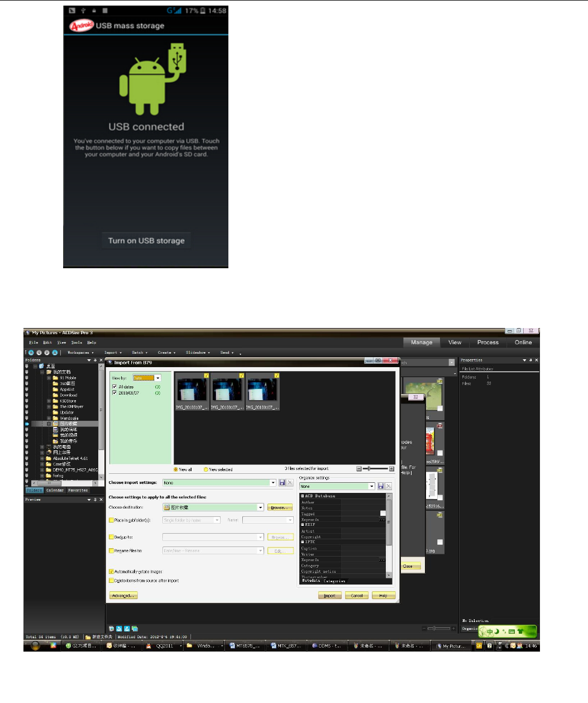Pin the Folders pane
The image size is (588, 703).
point(95,360)
